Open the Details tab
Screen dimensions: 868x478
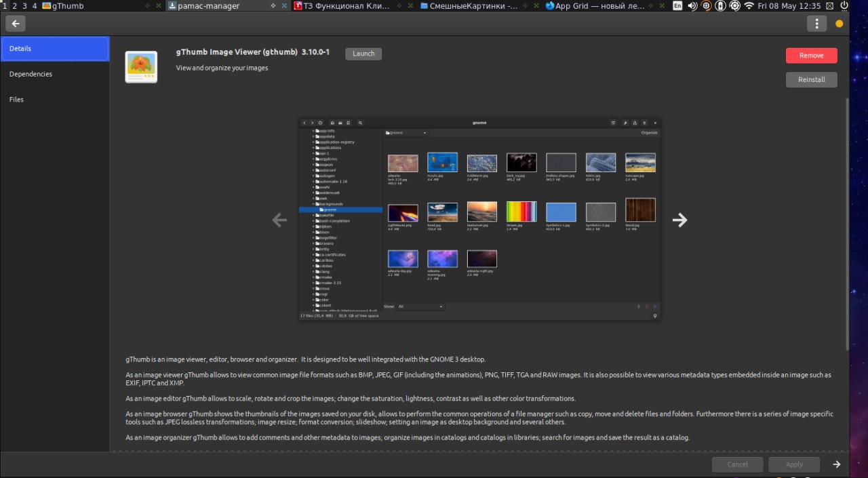(x=55, y=49)
